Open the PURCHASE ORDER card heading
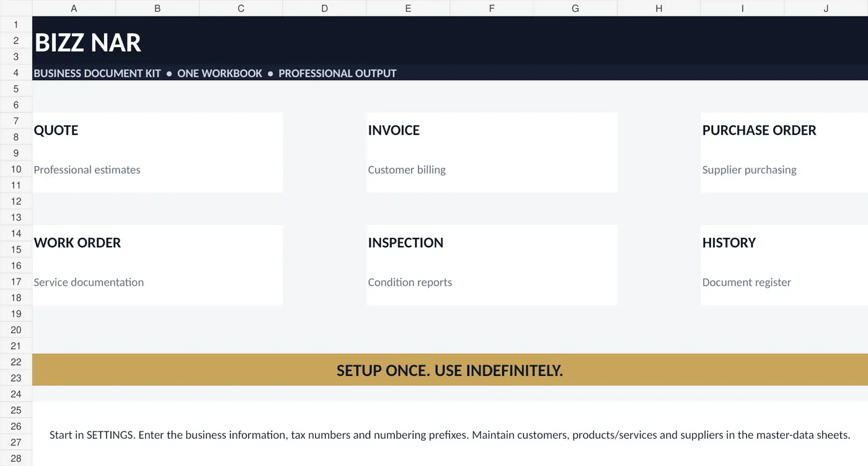The width and height of the screenshot is (868, 466). tap(759, 130)
